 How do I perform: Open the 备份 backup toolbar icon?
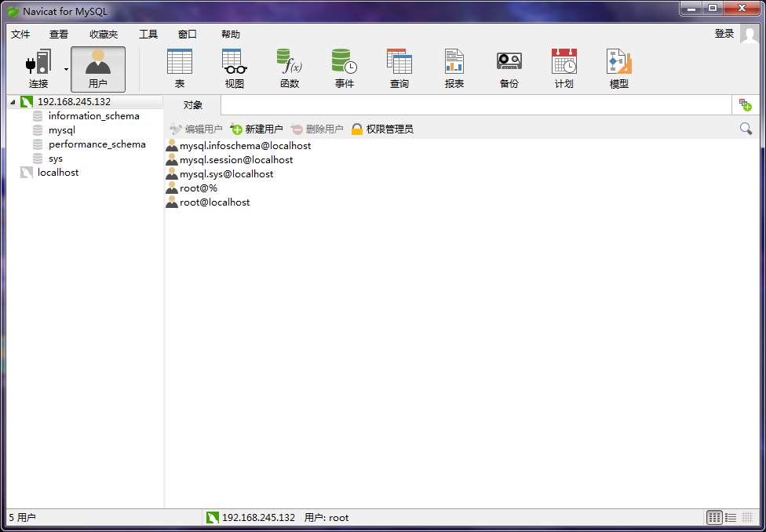[x=509, y=69]
